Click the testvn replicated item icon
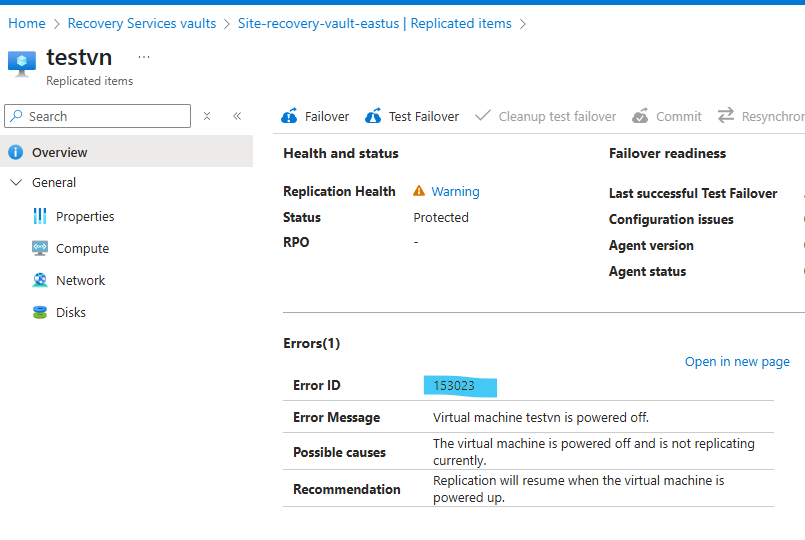This screenshot has width=805, height=540. (22, 64)
